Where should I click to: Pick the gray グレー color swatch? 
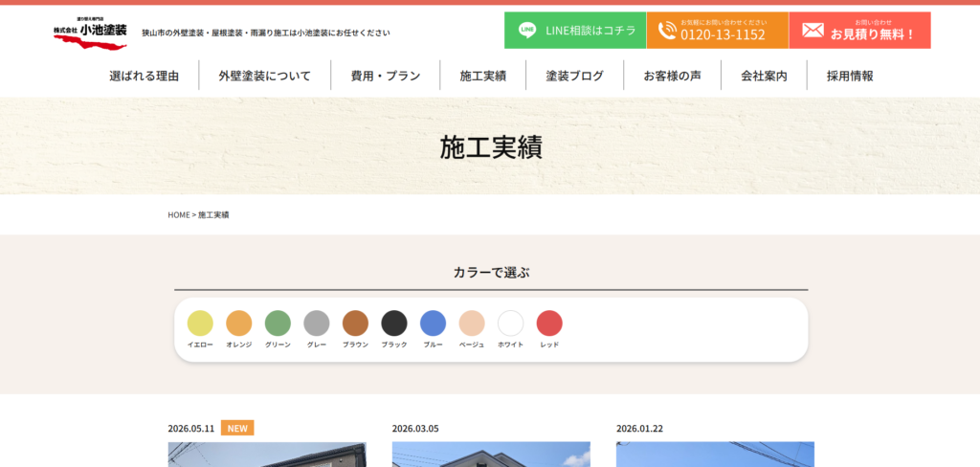tap(316, 323)
